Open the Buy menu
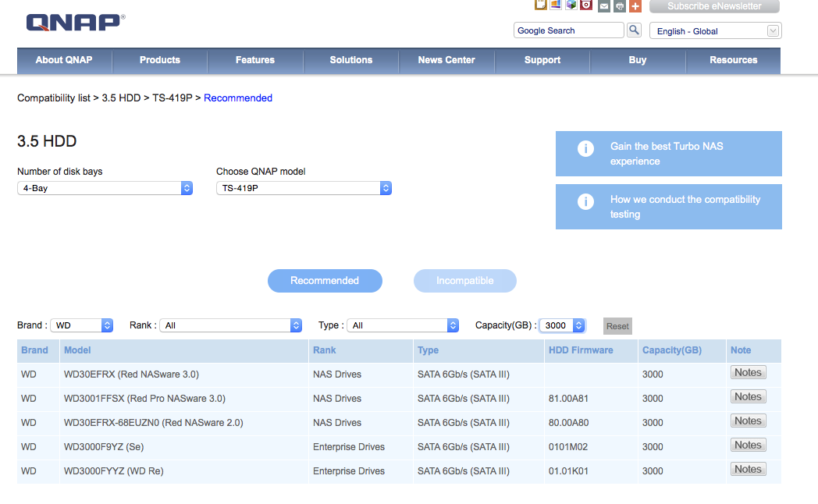Viewport: 818px width, 504px height. pos(638,60)
